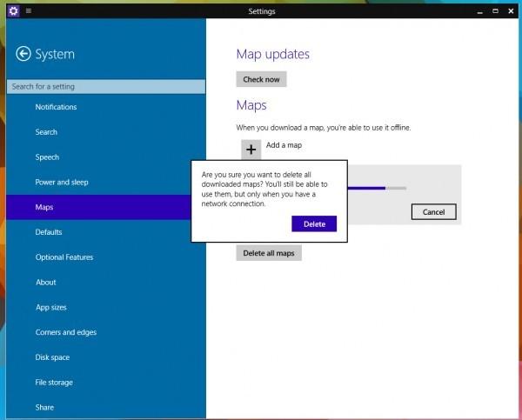522x420 pixels.
Task: Confirm with the Delete button in dialog
Action: coord(314,224)
